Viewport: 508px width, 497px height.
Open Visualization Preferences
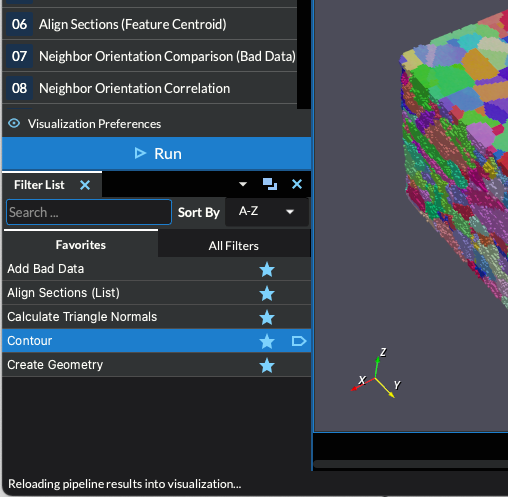click(x=94, y=124)
